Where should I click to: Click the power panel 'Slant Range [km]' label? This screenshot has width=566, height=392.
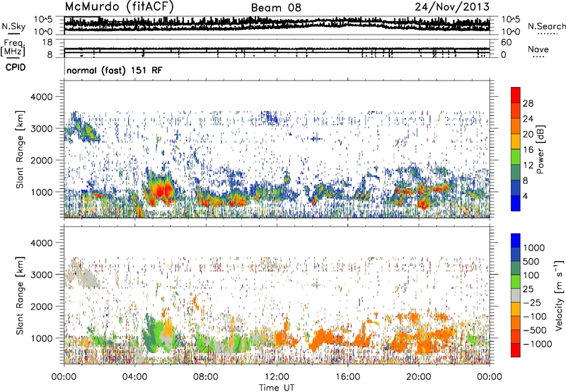(20, 149)
